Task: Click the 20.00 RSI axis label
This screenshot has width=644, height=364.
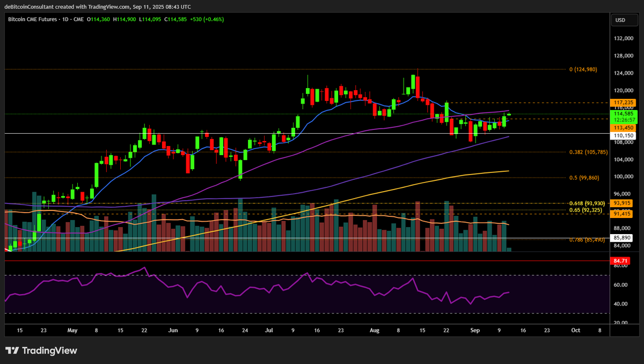Action: (x=621, y=323)
